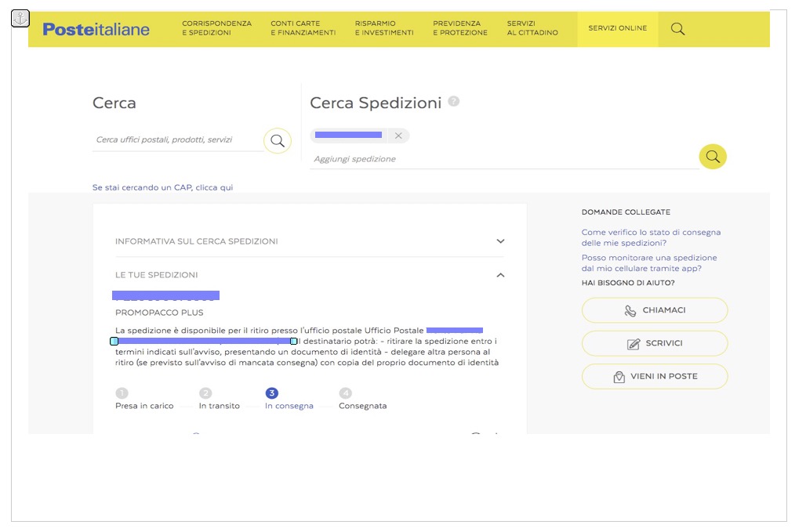Open 'Se stai cercando un CAP' link
The image size is (806, 532).
tap(162, 187)
